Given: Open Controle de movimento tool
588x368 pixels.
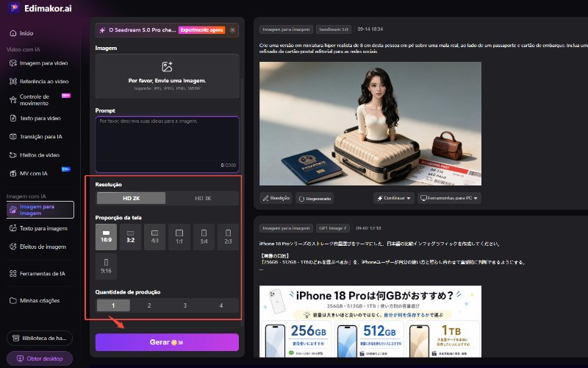Looking at the screenshot, I should (40, 99).
